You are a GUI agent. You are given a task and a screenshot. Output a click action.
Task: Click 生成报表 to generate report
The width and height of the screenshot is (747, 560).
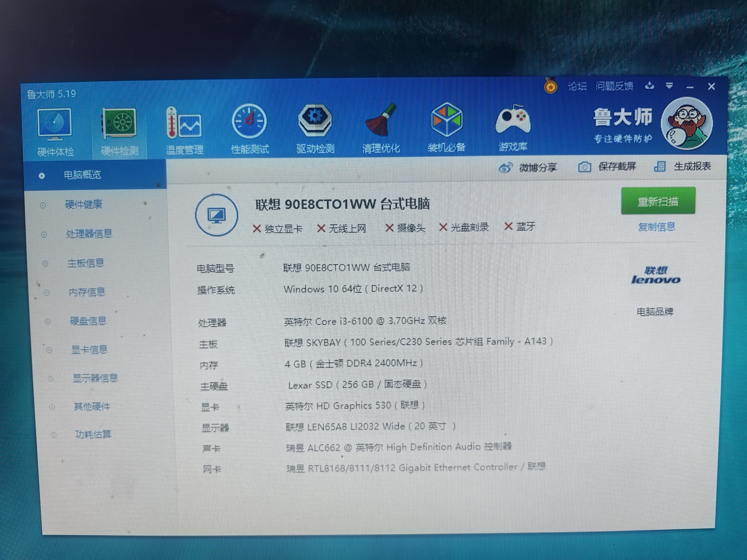(692, 166)
